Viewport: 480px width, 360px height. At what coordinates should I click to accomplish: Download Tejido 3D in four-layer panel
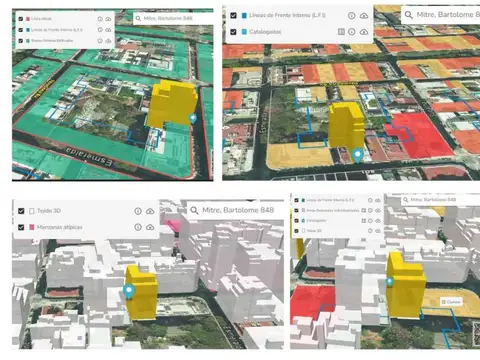[378, 231]
